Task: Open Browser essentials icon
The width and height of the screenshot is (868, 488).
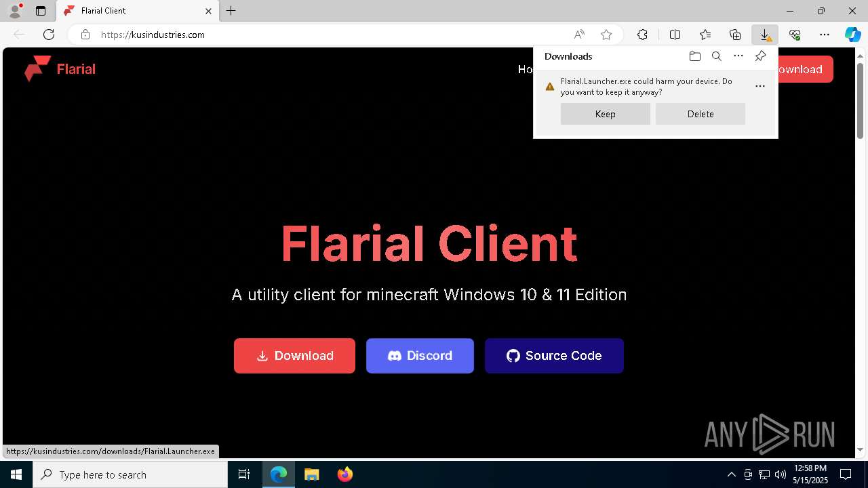Action: click(x=795, y=35)
